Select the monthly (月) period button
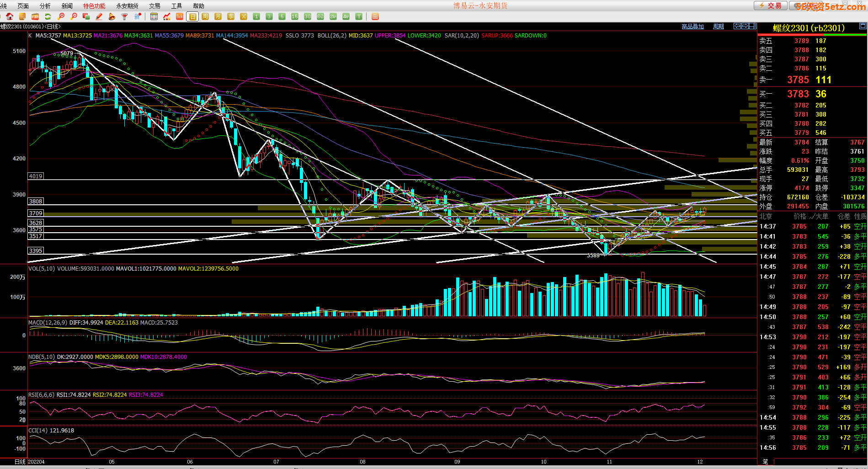The width and height of the screenshot is (868, 469). [x=218, y=16]
